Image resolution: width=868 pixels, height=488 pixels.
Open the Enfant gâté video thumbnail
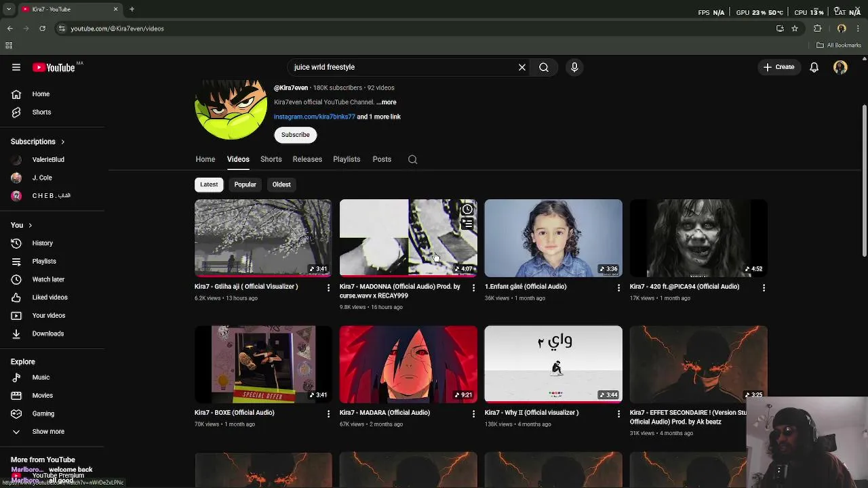click(x=553, y=238)
